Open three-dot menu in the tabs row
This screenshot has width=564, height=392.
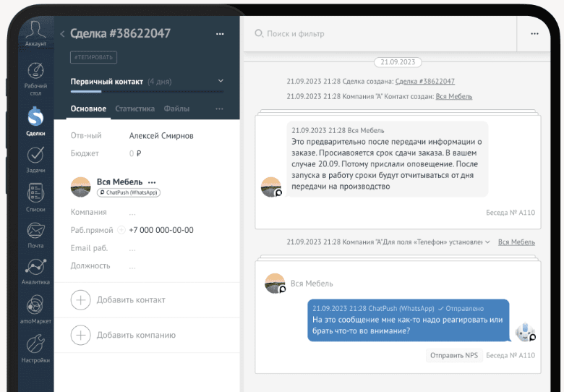[219, 108]
